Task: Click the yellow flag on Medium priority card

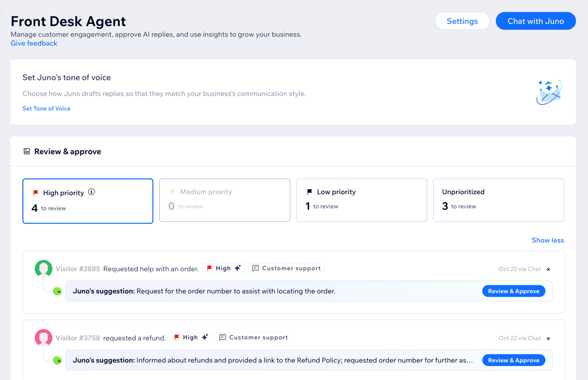Action: [x=173, y=192]
